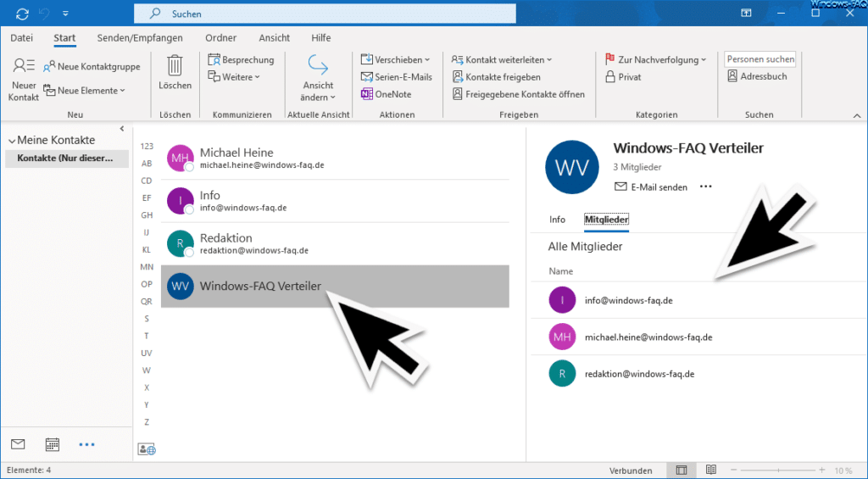This screenshot has width=868, height=479.
Task: Click the zoom slider in status bar
Action: (778, 471)
